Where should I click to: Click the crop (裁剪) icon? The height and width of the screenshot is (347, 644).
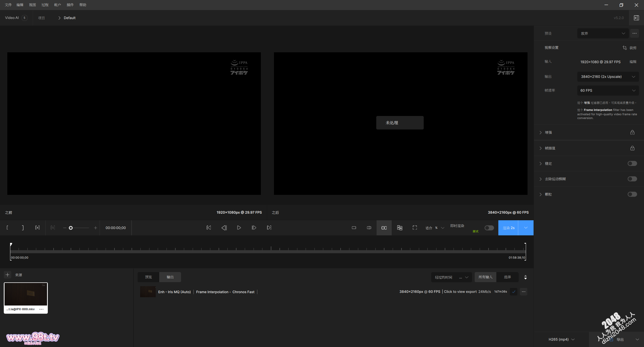[625, 48]
